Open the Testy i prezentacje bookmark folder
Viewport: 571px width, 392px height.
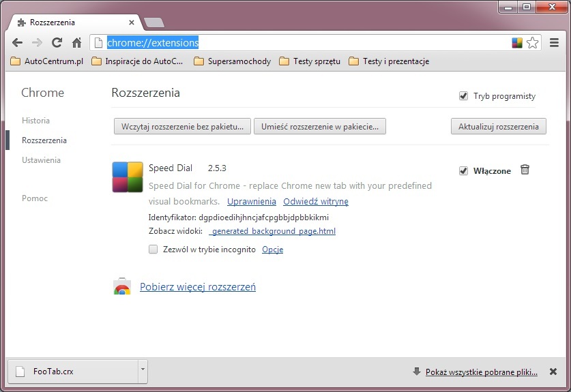pos(389,61)
